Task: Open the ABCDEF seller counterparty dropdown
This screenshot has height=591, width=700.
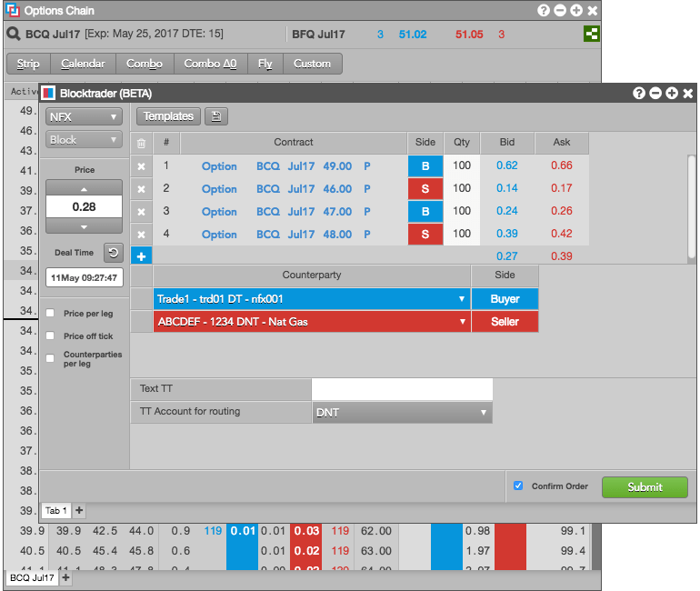Action: (x=312, y=322)
